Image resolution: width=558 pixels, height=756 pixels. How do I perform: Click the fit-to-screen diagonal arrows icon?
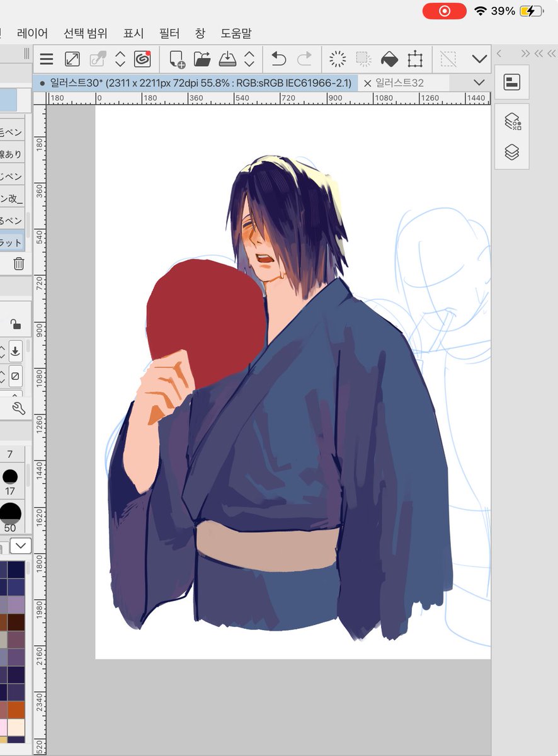point(72,59)
